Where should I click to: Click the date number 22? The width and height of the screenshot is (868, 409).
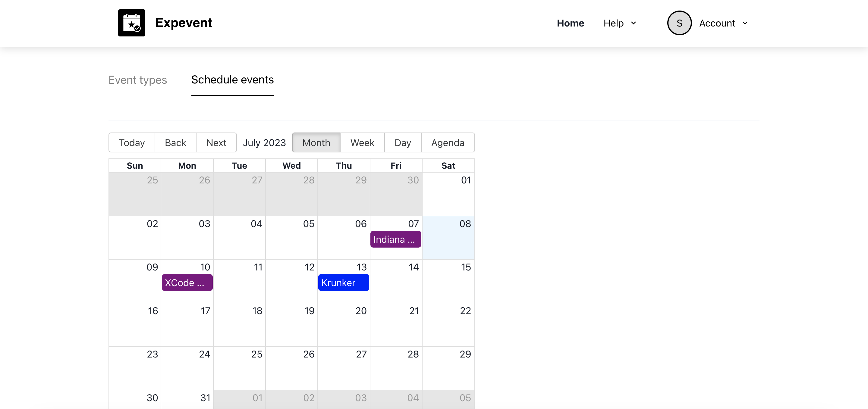tap(465, 311)
